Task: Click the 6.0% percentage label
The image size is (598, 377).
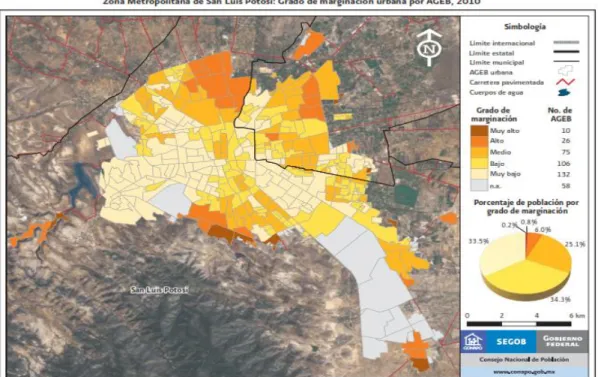Action: [543, 229]
